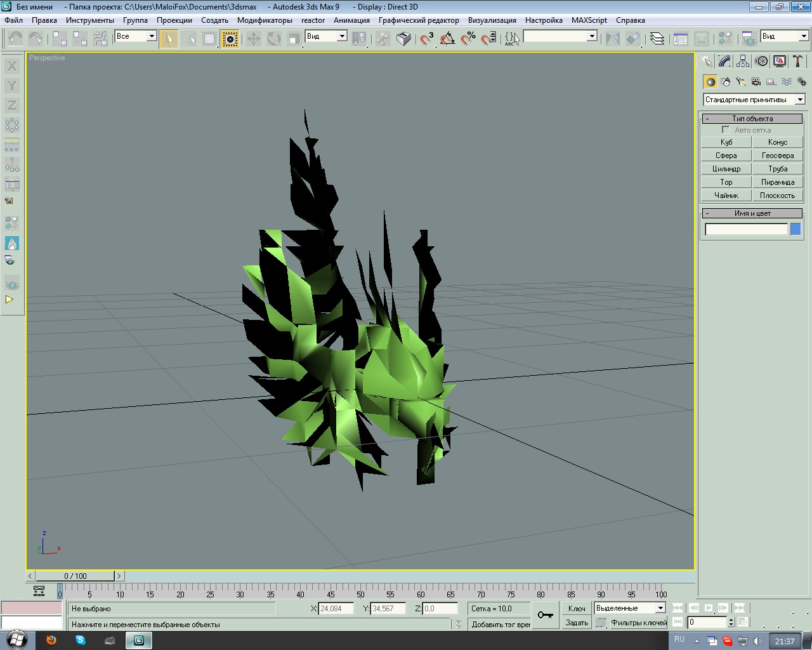Select the Cameras category icon
This screenshot has height=650, width=812.
coord(756,82)
